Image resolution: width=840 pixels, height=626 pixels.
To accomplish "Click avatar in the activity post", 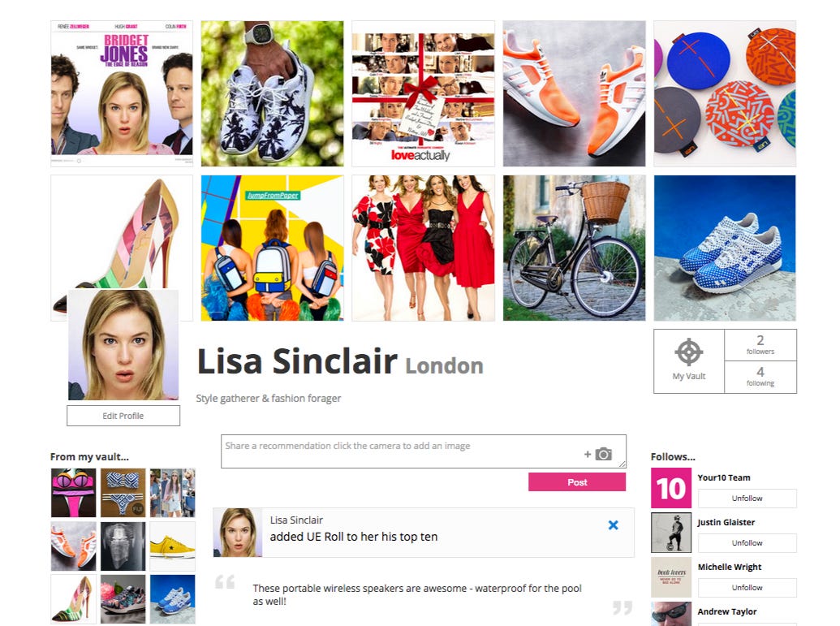I will (238, 533).
